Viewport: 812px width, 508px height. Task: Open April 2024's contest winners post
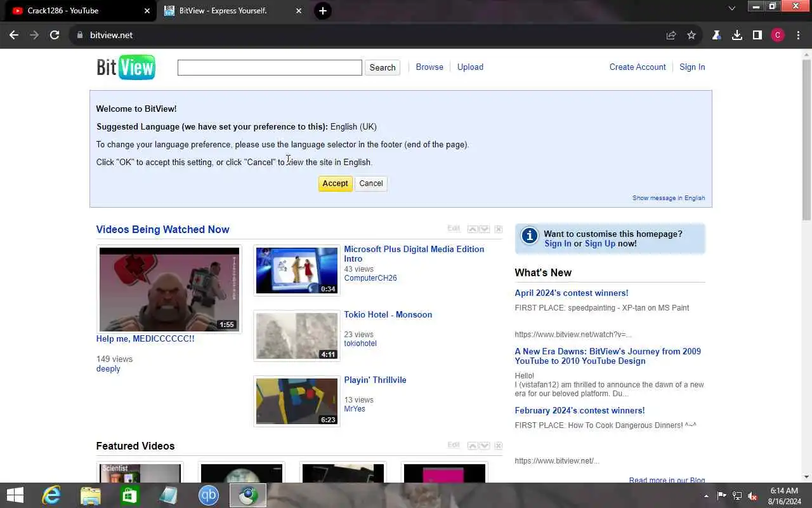coord(572,293)
